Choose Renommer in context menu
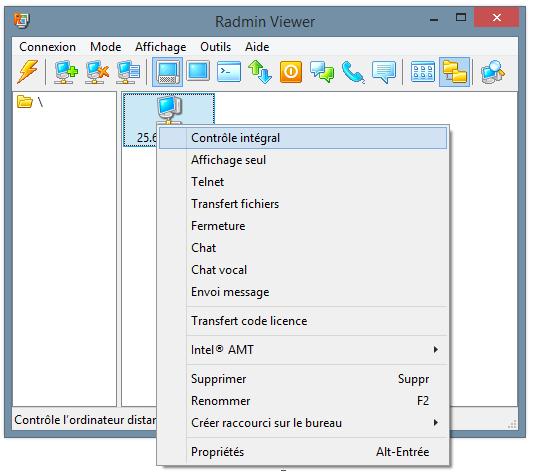The height and width of the screenshot is (471, 538). tap(303, 401)
